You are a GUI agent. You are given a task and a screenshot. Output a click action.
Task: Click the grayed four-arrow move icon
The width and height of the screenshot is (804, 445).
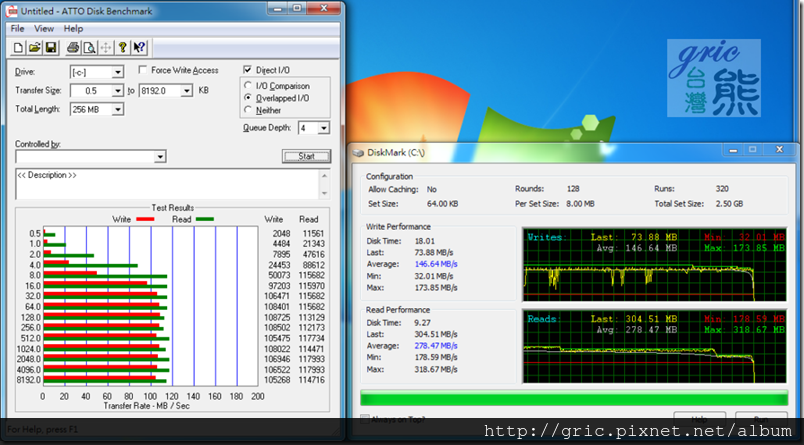click(x=106, y=48)
